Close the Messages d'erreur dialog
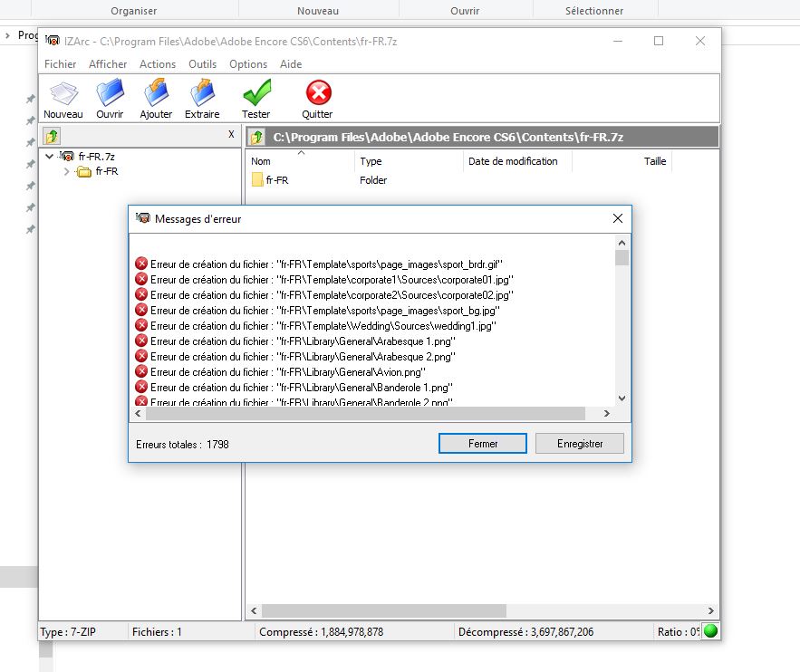The height and width of the screenshot is (672, 800). click(x=617, y=218)
